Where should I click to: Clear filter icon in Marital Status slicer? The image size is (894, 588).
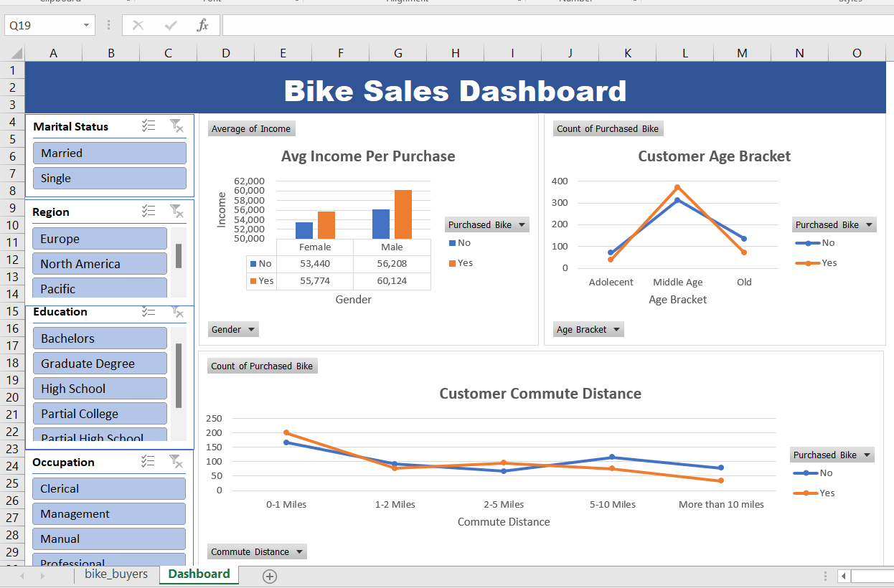(176, 126)
